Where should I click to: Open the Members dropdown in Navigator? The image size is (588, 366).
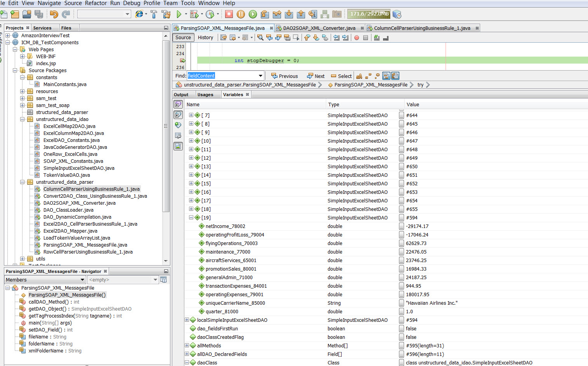click(x=82, y=280)
